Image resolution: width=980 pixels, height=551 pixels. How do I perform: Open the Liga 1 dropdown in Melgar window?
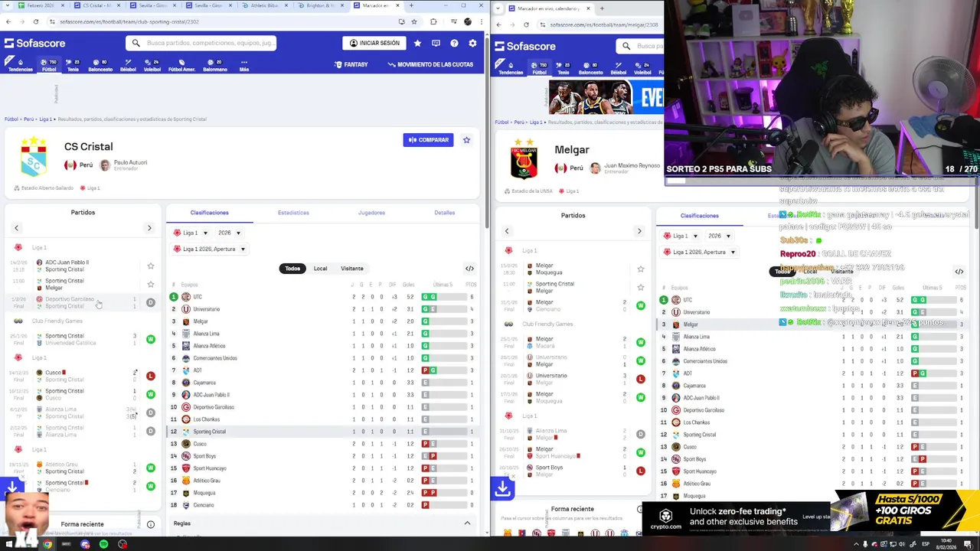coord(681,236)
